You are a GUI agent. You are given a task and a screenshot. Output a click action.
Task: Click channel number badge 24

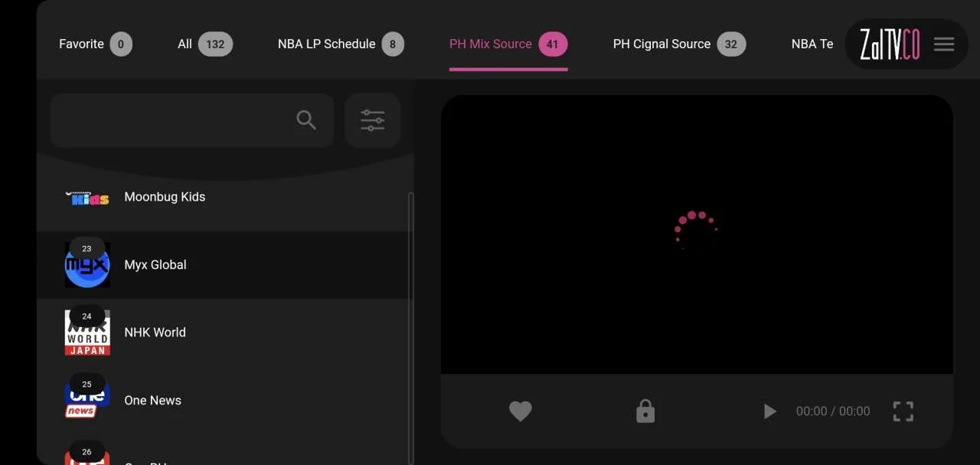pos(87,316)
